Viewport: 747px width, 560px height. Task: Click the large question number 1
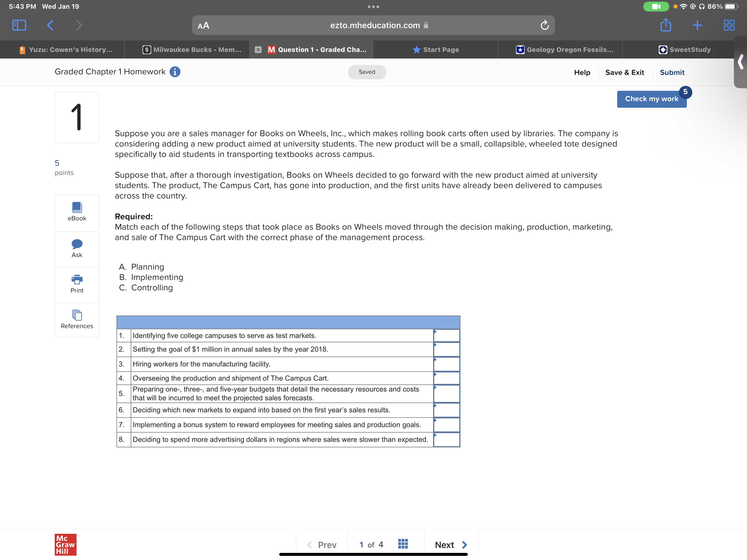click(x=77, y=117)
